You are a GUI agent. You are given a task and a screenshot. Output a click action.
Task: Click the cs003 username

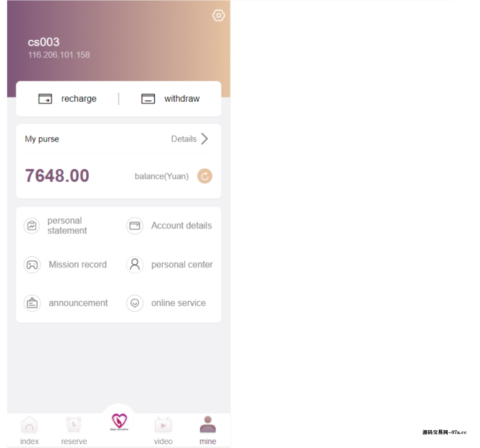[44, 42]
